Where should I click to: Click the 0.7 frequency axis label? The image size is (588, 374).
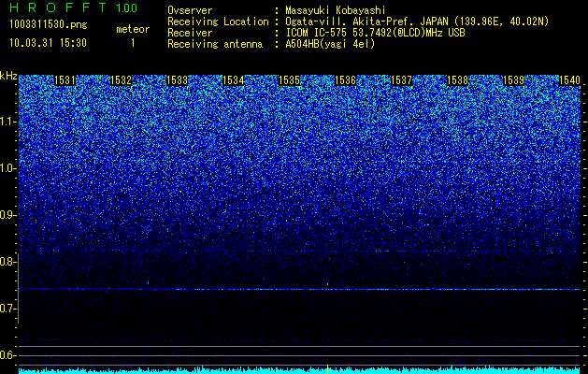tap(7, 309)
